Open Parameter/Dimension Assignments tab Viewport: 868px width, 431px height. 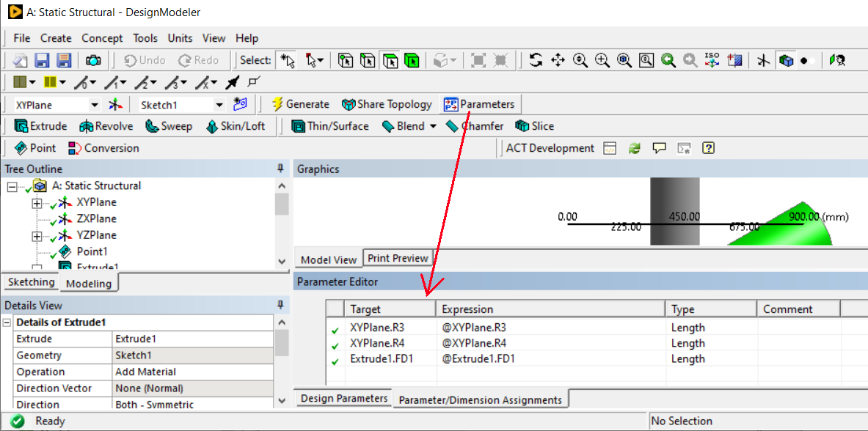point(481,399)
